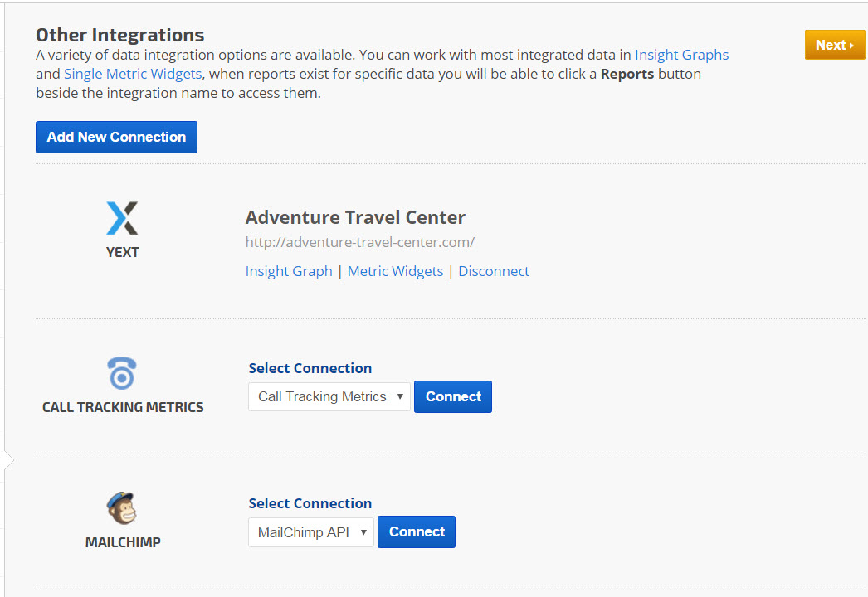Open Metric Widgets for the Yext connection
The image size is (868, 597).
coord(395,271)
